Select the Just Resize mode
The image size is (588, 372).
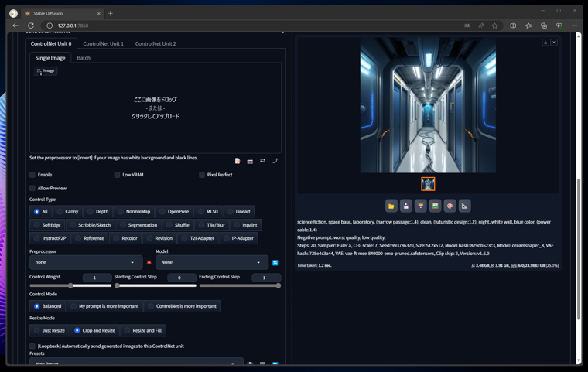(x=50, y=330)
